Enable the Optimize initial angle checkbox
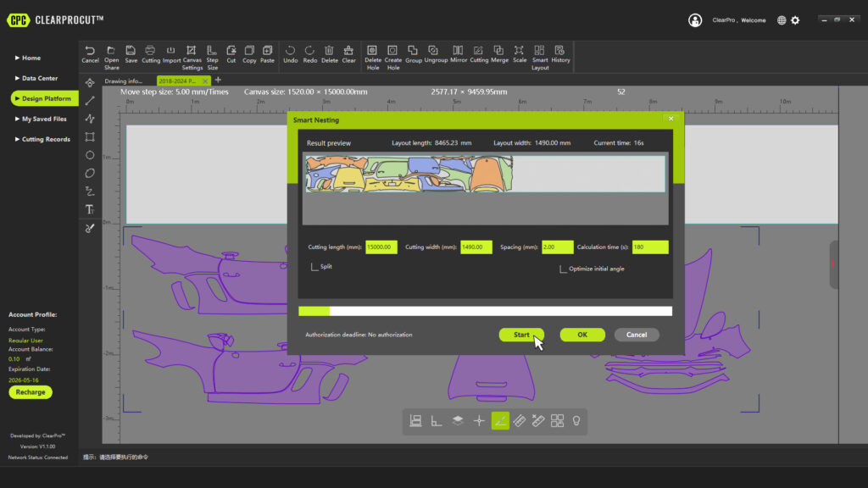This screenshot has width=868, height=488. pyautogui.click(x=563, y=269)
